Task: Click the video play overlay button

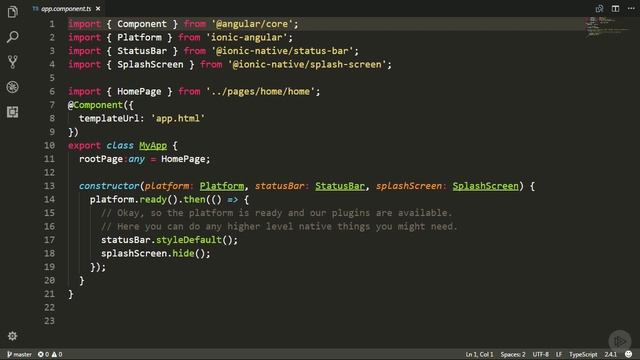Action: [x=620, y=341]
